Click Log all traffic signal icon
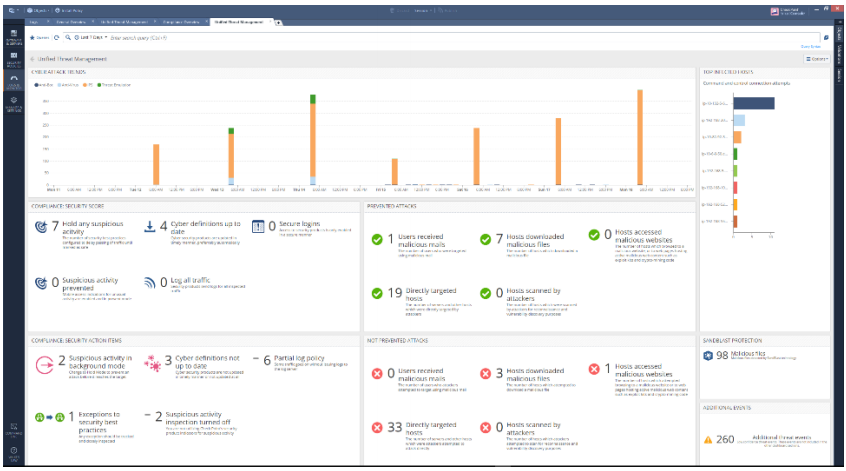The image size is (846, 471). 149,283
